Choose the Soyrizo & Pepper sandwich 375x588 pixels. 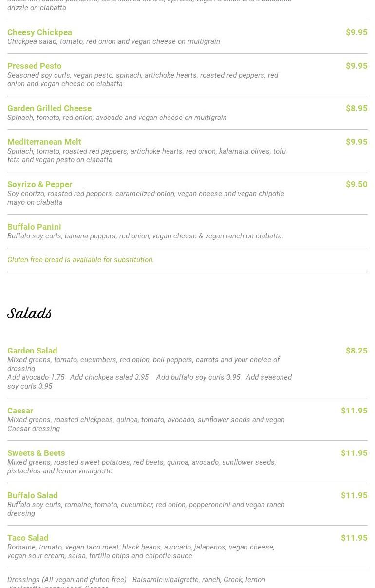tap(39, 184)
